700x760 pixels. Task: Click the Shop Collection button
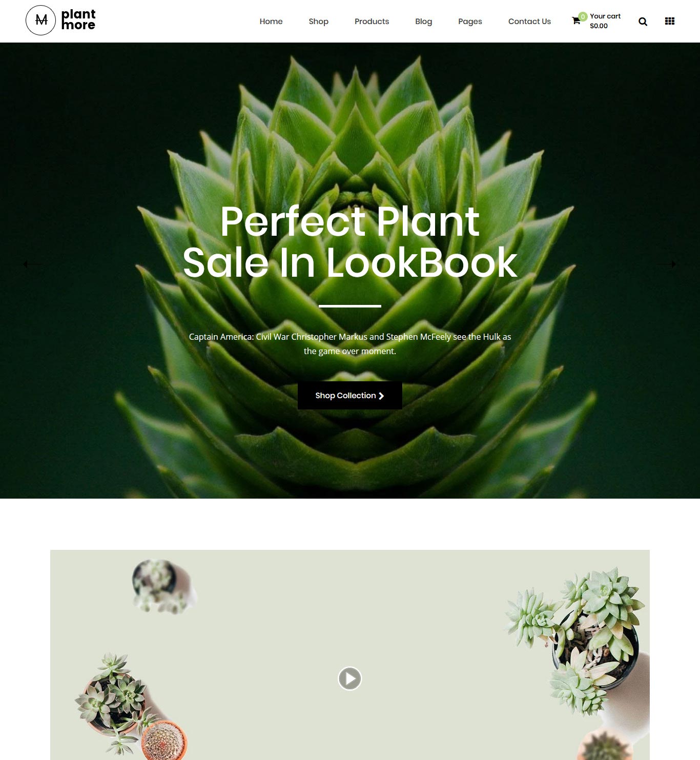pos(350,395)
